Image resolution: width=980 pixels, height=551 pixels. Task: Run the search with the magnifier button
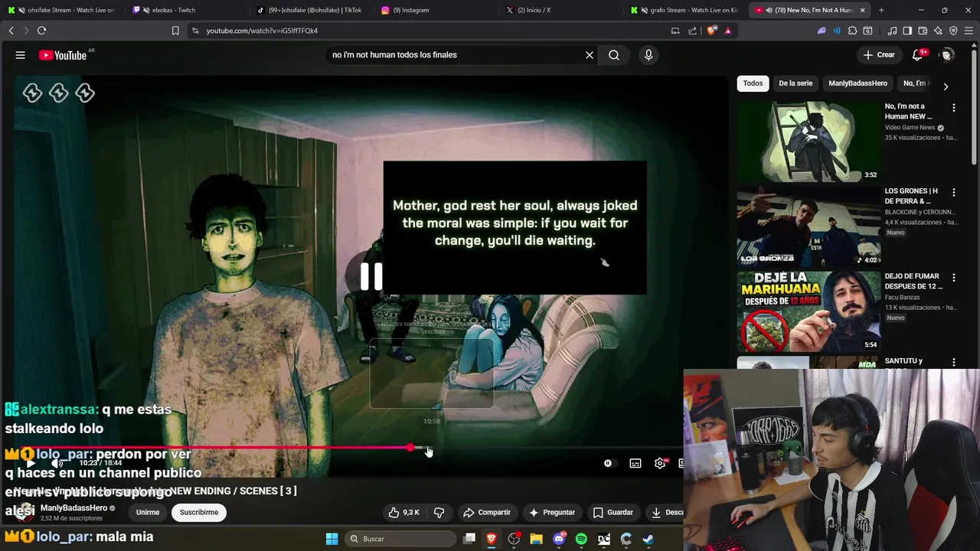[614, 55]
